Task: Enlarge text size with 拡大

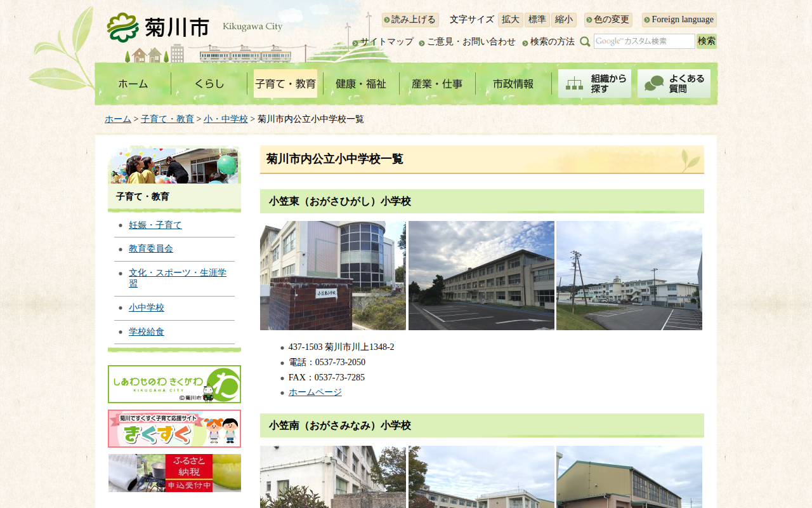Action: click(x=511, y=20)
